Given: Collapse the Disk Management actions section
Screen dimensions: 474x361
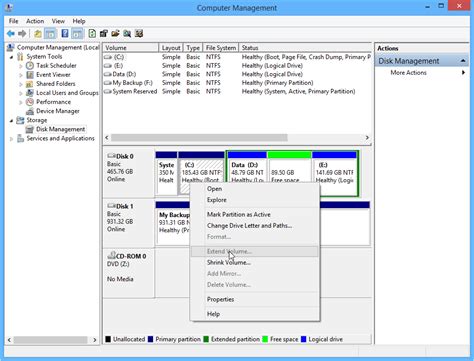Looking at the screenshot, I should (x=463, y=61).
